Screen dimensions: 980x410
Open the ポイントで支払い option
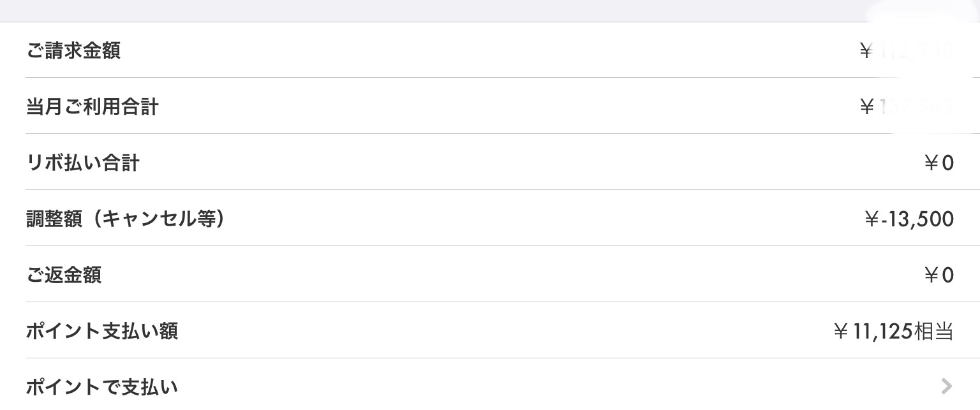(490, 384)
